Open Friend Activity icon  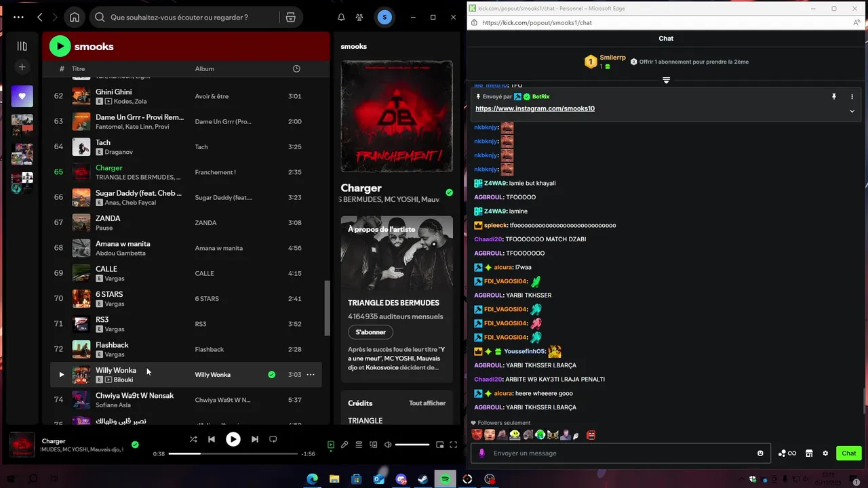tap(359, 17)
